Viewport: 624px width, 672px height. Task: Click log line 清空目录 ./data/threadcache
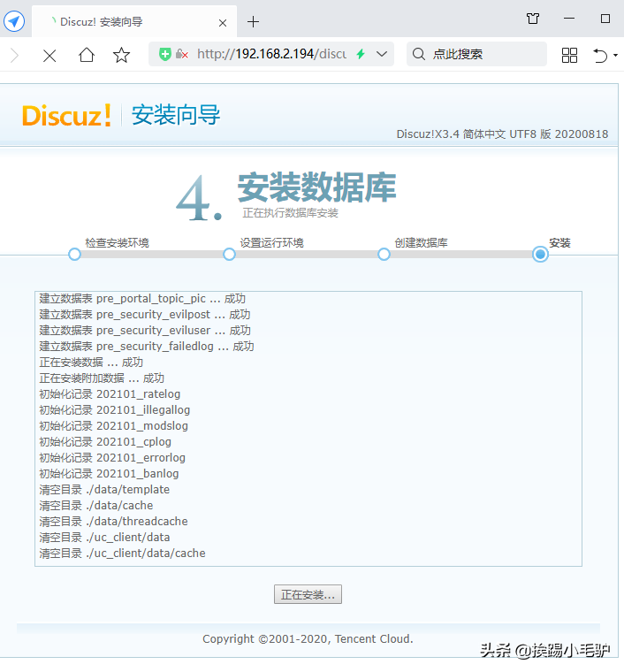point(113,521)
